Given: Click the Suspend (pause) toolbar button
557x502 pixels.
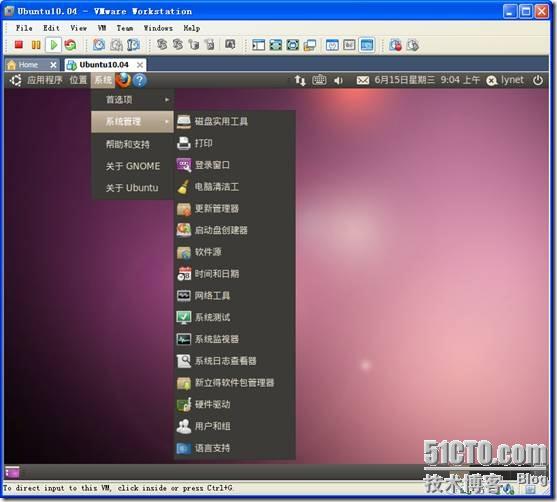Looking at the screenshot, I should pos(36,45).
